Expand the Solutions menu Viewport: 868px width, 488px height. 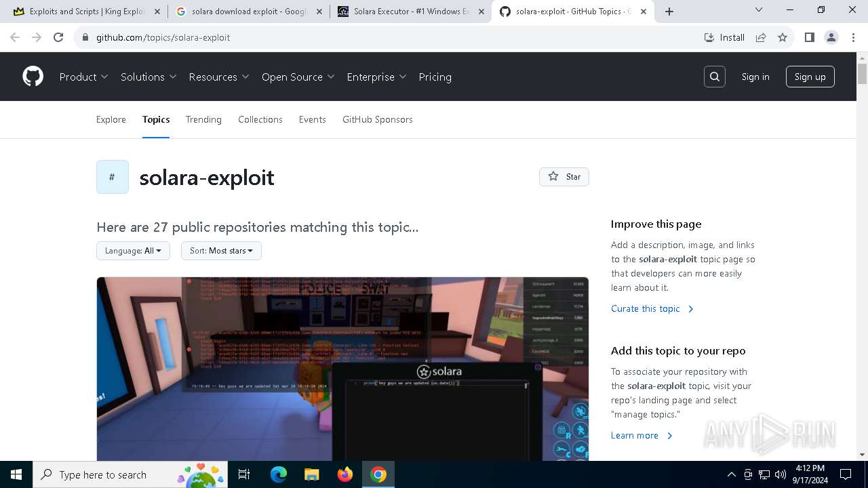149,77
